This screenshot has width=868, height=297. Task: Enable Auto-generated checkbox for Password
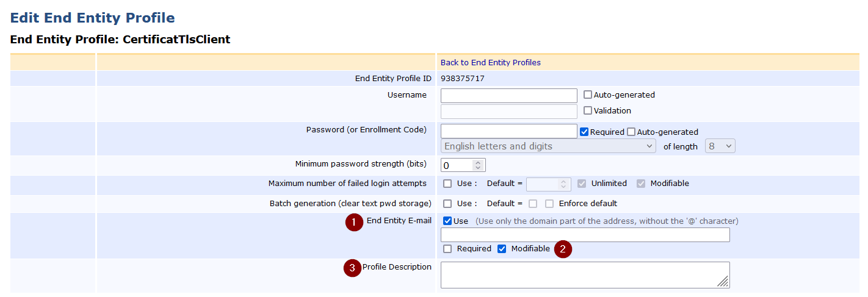[x=632, y=132]
